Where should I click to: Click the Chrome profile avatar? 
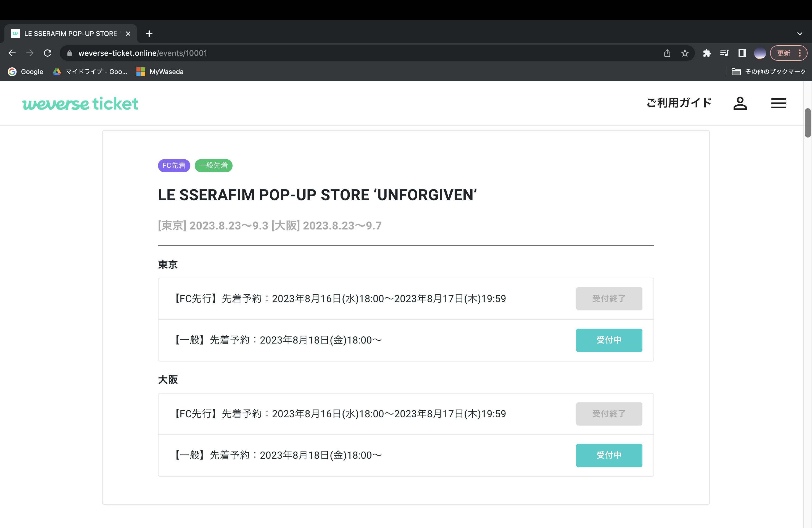760,53
